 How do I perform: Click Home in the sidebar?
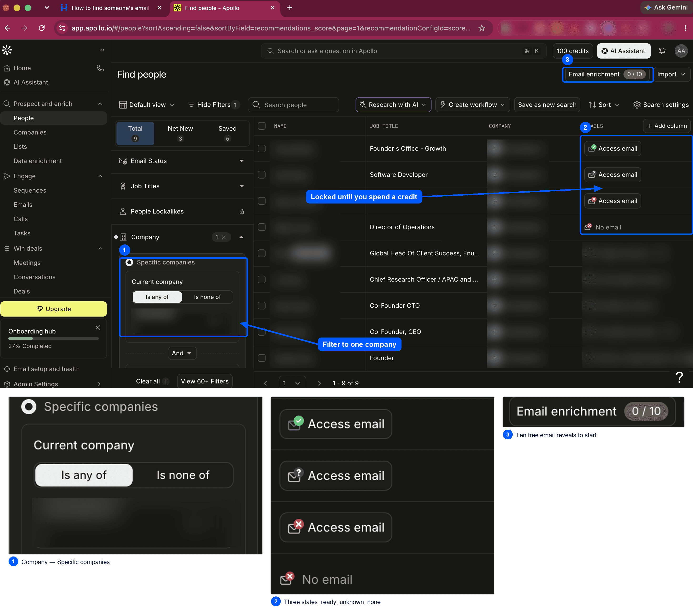point(22,68)
